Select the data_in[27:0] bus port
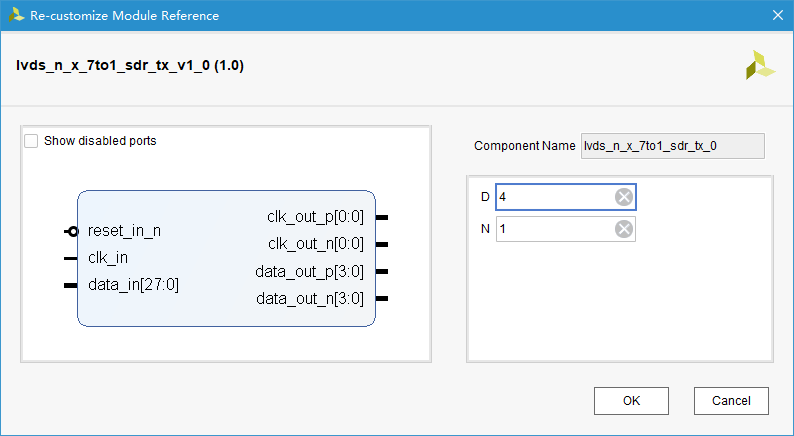Screen dimensions: 794x436 133,285
